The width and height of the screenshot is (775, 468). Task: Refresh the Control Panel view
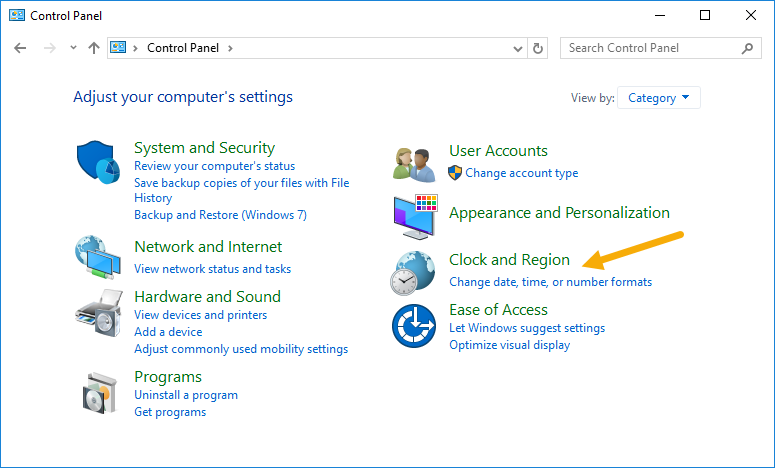click(538, 48)
